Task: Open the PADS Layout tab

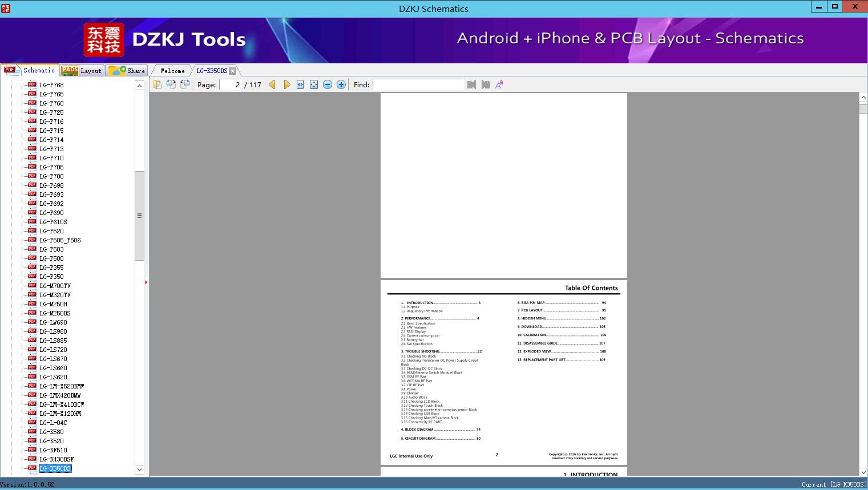Action: (x=82, y=71)
